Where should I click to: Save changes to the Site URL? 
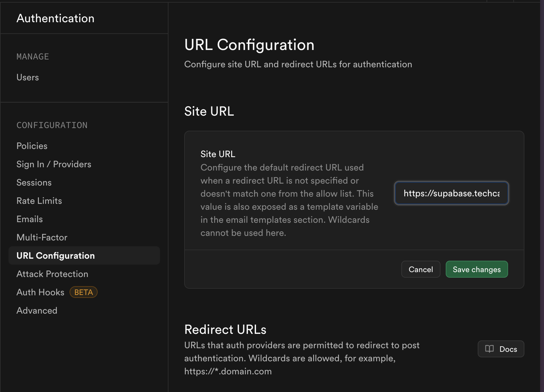[x=476, y=269]
